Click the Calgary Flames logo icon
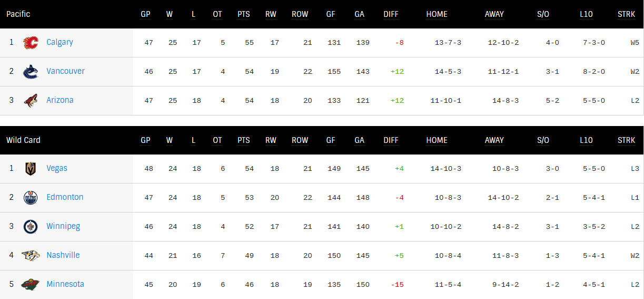644x299 pixels. tap(31, 43)
